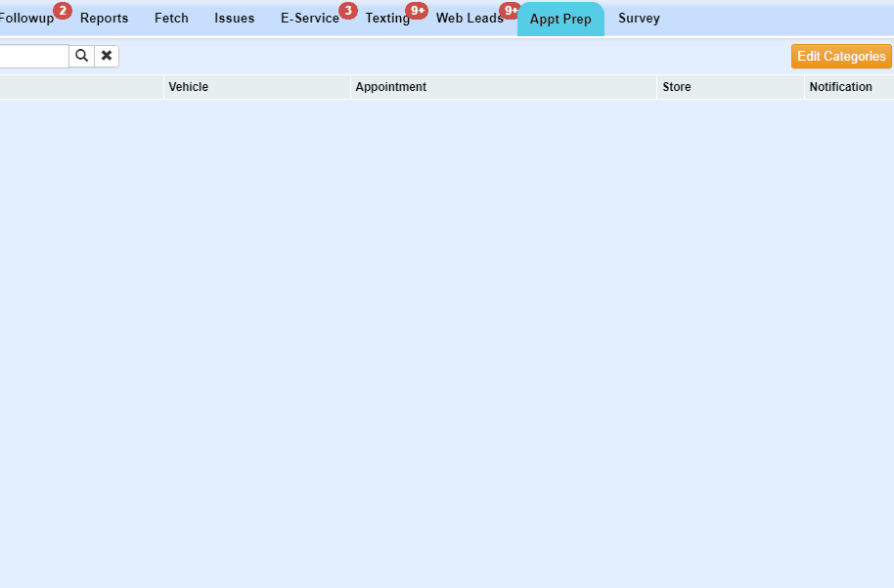
Task: Click the 9+ badge on Texting tab
Action: coord(417,11)
